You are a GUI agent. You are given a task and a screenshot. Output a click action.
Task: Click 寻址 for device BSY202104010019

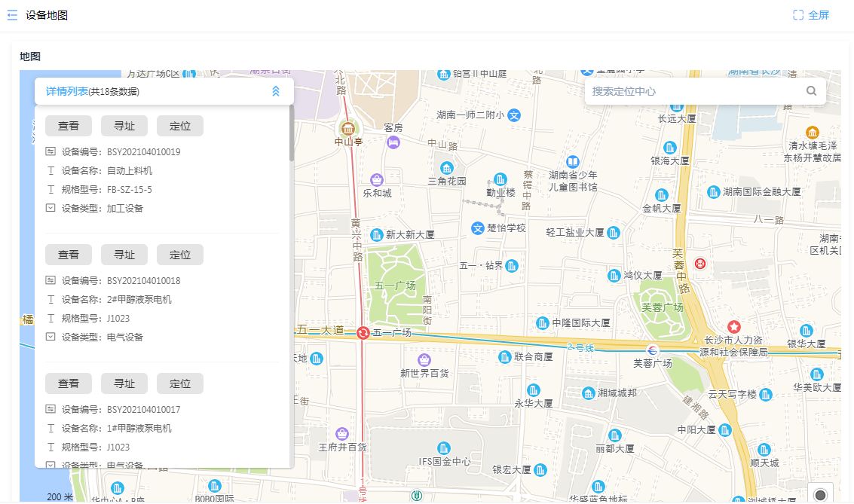click(124, 126)
